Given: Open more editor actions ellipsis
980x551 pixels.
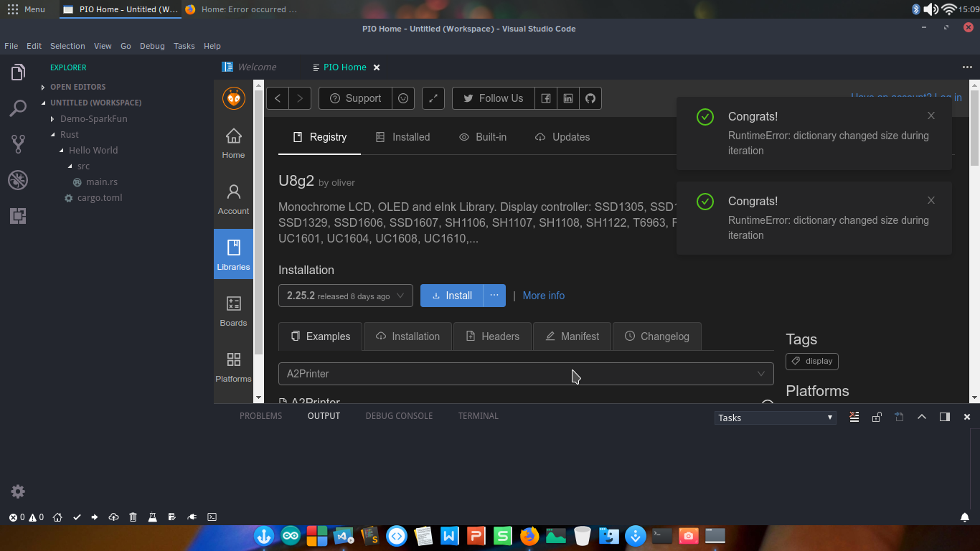Looking at the screenshot, I should click(x=967, y=67).
